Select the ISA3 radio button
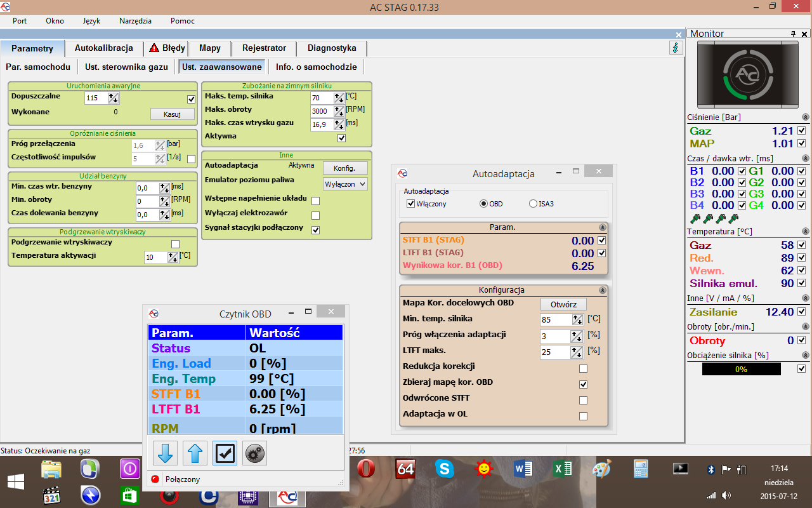Viewport: 812px width, 508px height. point(533,204)
